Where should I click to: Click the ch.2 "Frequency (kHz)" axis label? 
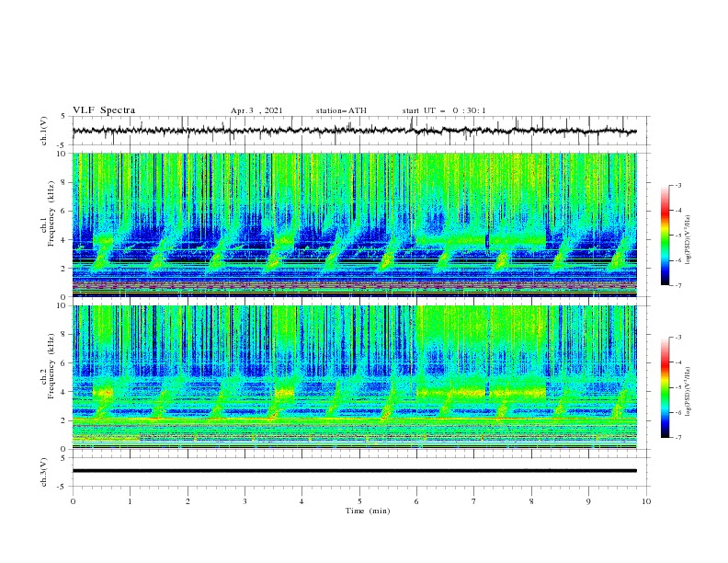click(x=51, y=365)
